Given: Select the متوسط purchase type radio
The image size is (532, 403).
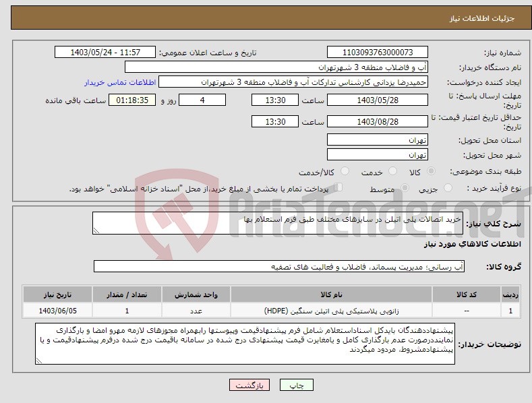Looking at the screenshot, I should (405, 187).
